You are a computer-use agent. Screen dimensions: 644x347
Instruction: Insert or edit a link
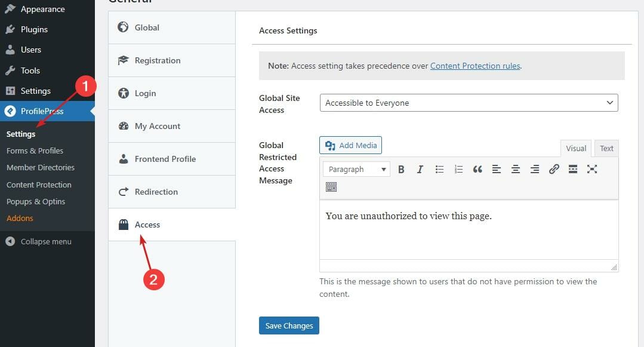pyautogui.click(x=554, y=170)
